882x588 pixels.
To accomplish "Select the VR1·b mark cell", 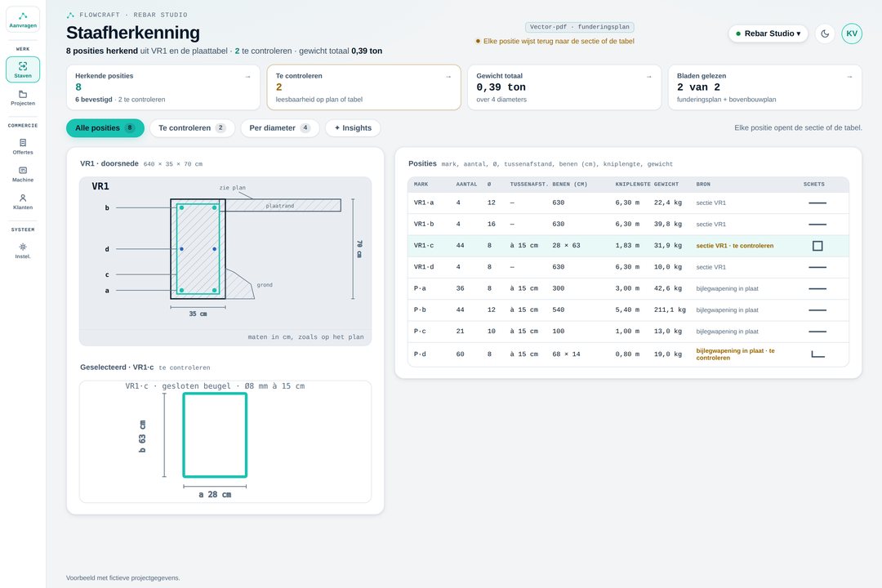I will (x=424, y=224).
